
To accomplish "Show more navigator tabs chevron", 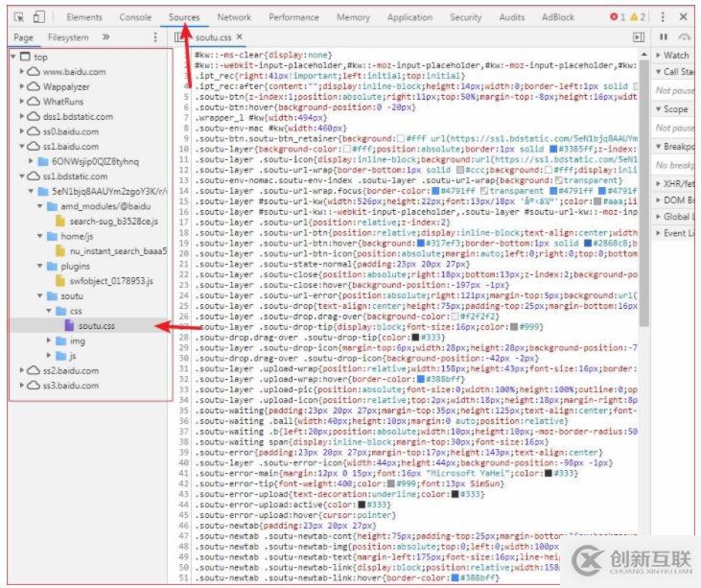I will click(105, 36).
